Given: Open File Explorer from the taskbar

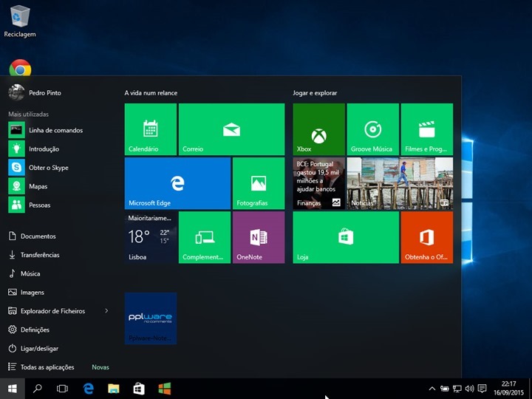Looking at the screenshot, I should click(114, 389).
